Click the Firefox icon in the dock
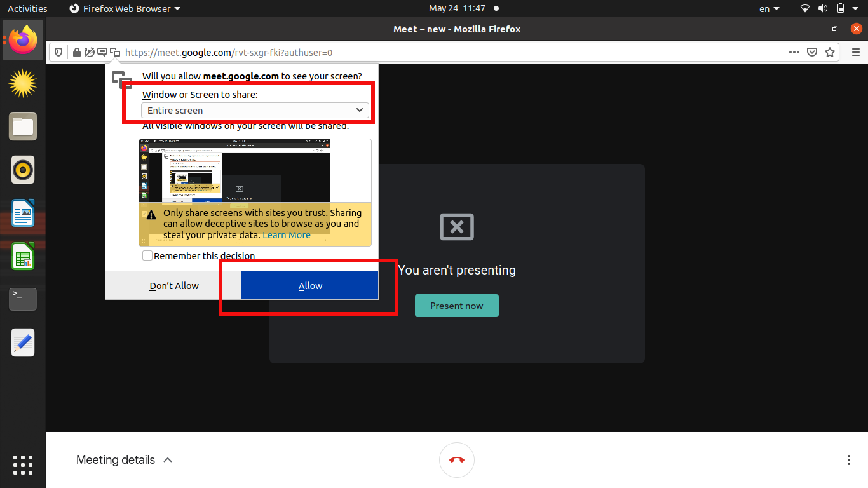The width and height of the screenshot is (868, 488). [23, 41]
